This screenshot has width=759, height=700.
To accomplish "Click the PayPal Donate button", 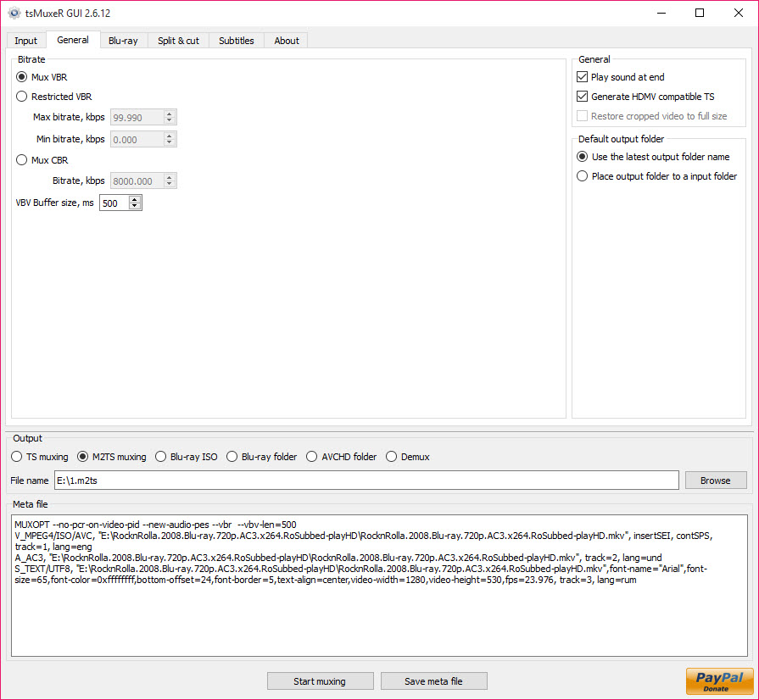I will click(719, 681).
